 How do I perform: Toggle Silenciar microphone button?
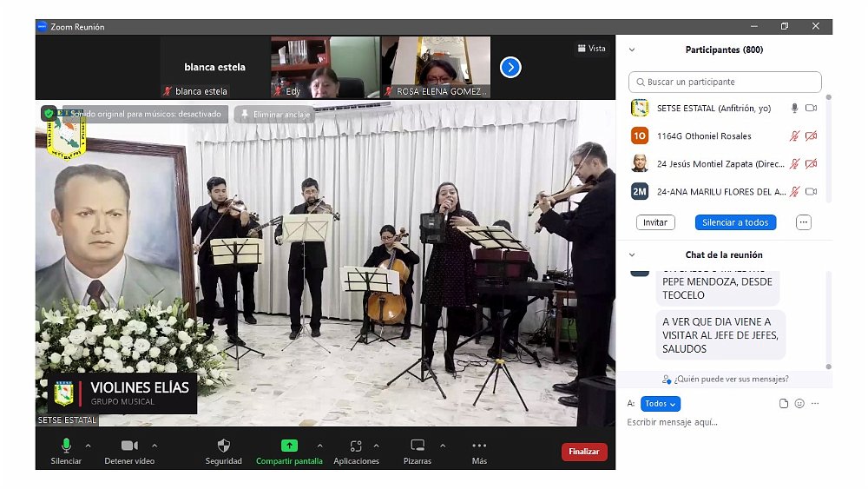66,446
